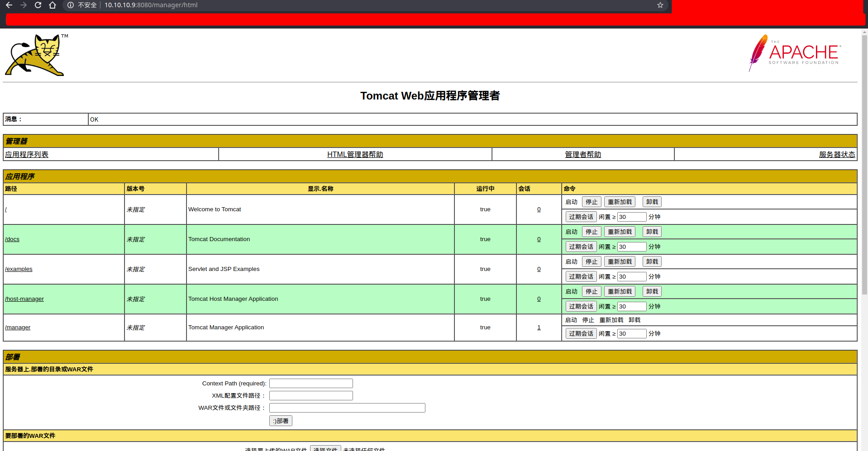Screen dimensions: 868x451
Task: Click the Apache Software Foundation logo
Action: point(795,53)
